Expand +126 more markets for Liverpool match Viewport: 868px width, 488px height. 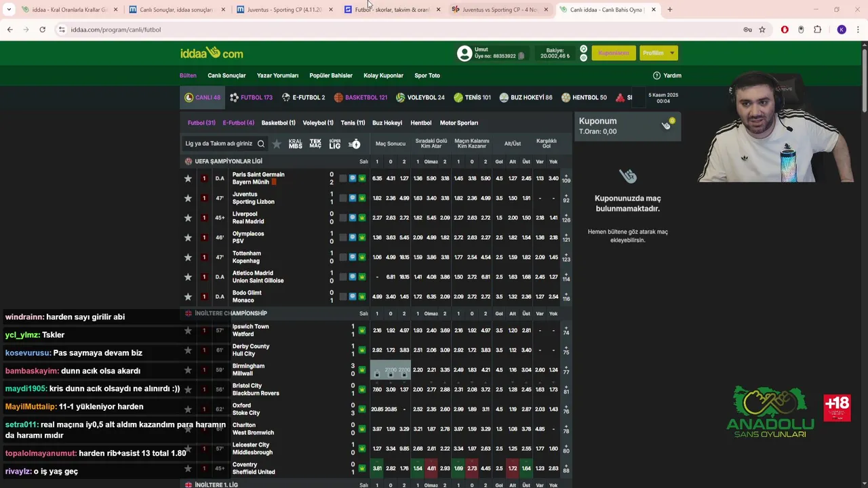566,218
